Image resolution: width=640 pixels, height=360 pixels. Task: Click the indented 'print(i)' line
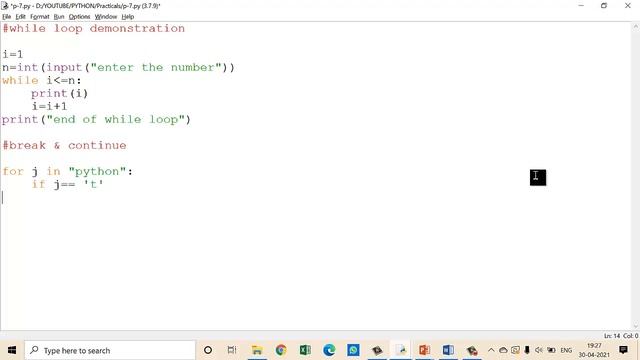click(60, 93)
